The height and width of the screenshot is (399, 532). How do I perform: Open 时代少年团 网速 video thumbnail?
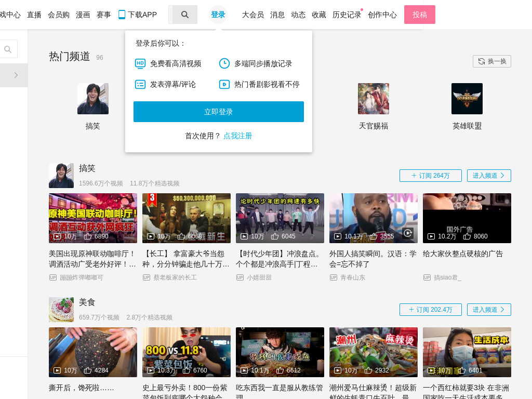click(280, 218)
